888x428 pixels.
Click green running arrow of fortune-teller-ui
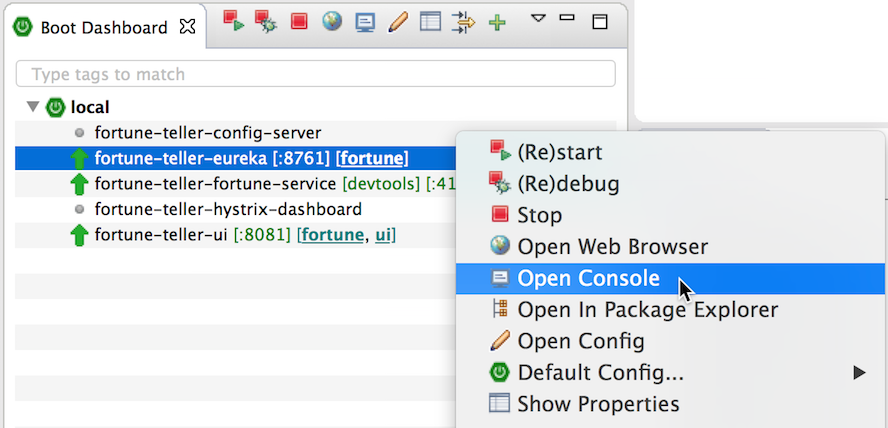coord(79,235)
